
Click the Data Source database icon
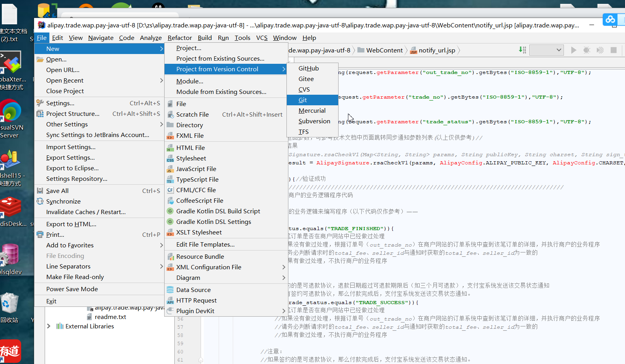tap(170, 290)
